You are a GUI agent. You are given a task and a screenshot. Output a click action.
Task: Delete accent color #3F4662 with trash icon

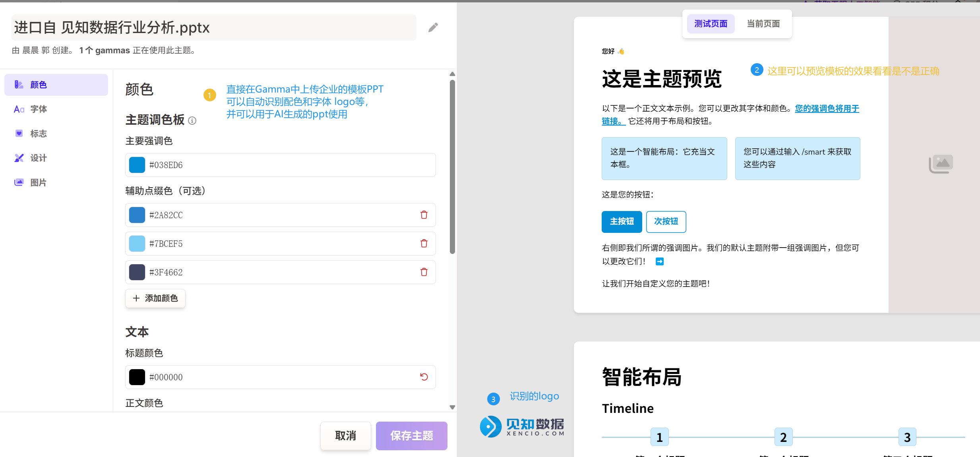pos(424,272)
